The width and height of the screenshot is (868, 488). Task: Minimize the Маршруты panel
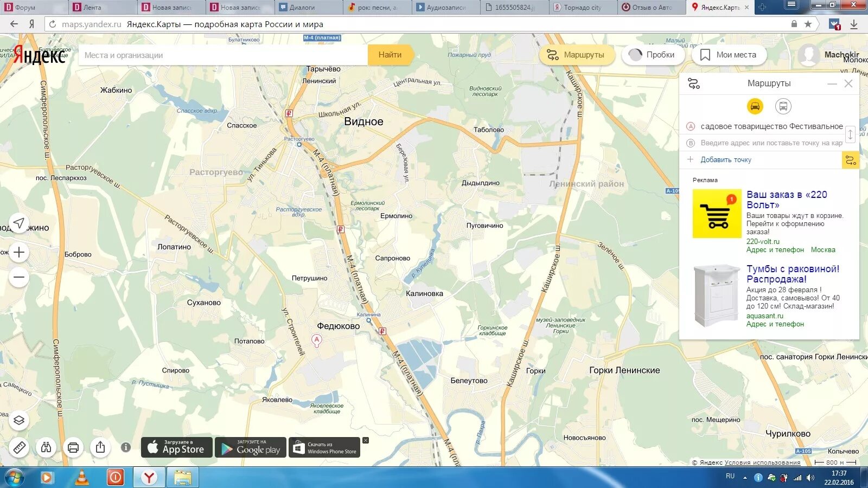pyautogui.click(x=832, y=84)
